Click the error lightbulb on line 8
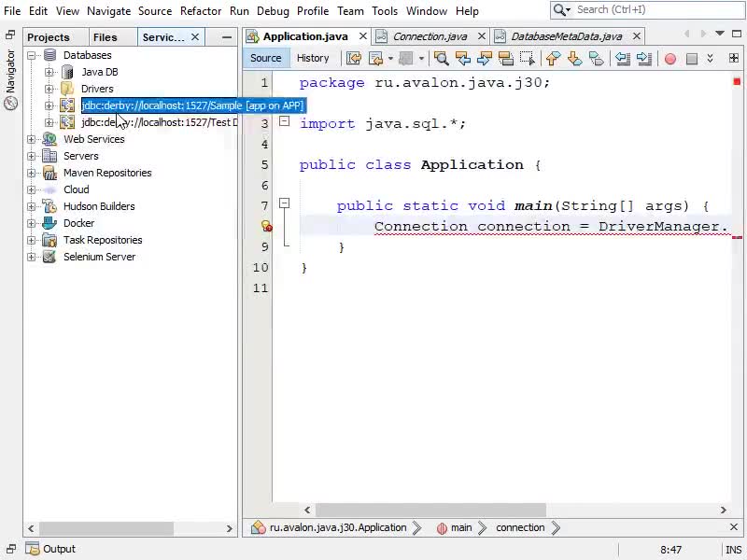The image size is (747, 560). pos(267,226)
